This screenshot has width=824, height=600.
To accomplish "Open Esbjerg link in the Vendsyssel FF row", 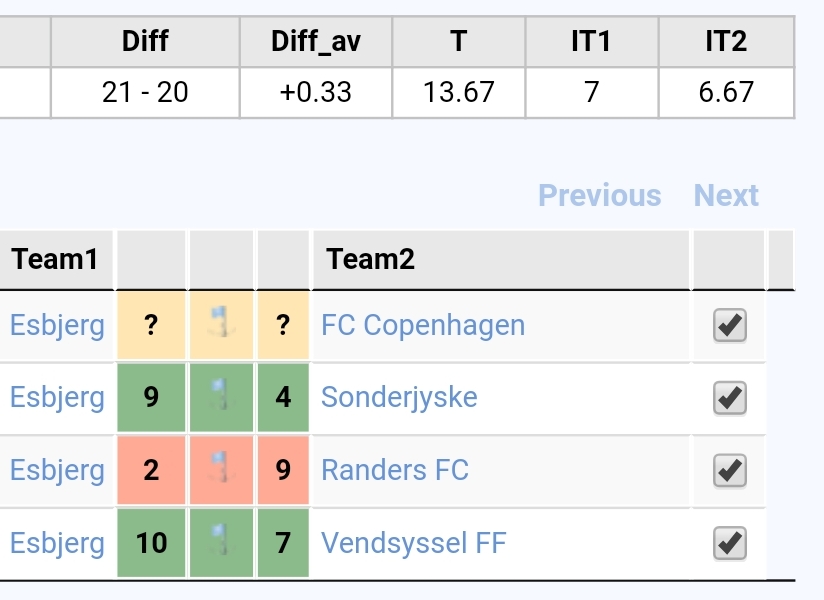I will click(x=57, y=543).
